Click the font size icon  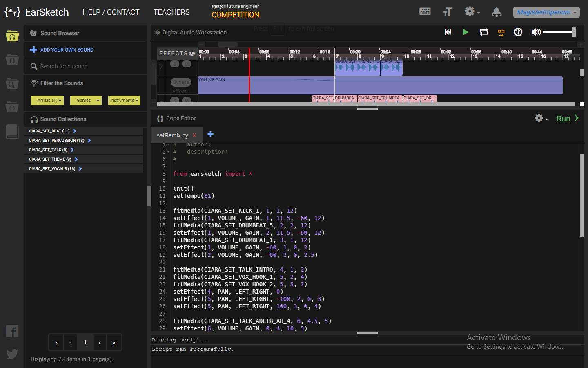(x=447, y=12)
